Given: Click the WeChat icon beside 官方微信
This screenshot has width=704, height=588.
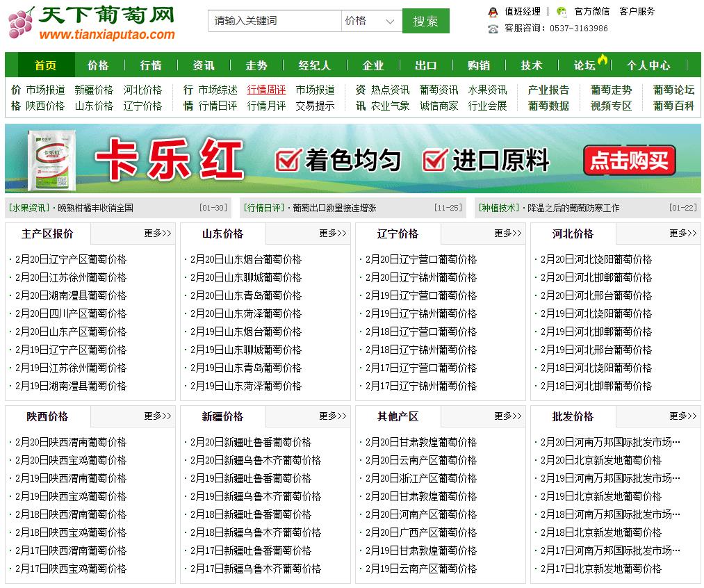Looking at the screenshot, I should pos(562,12).
